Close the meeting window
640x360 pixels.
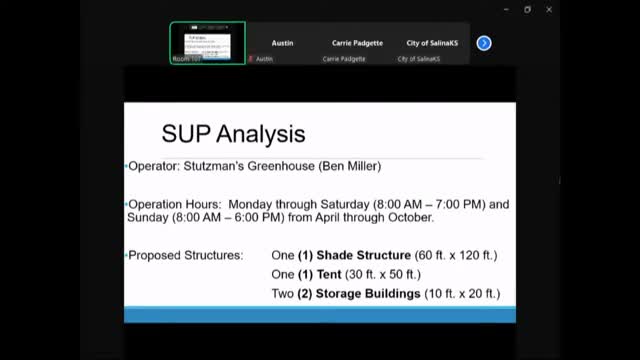pyautogui.click(x=549, y=9)
